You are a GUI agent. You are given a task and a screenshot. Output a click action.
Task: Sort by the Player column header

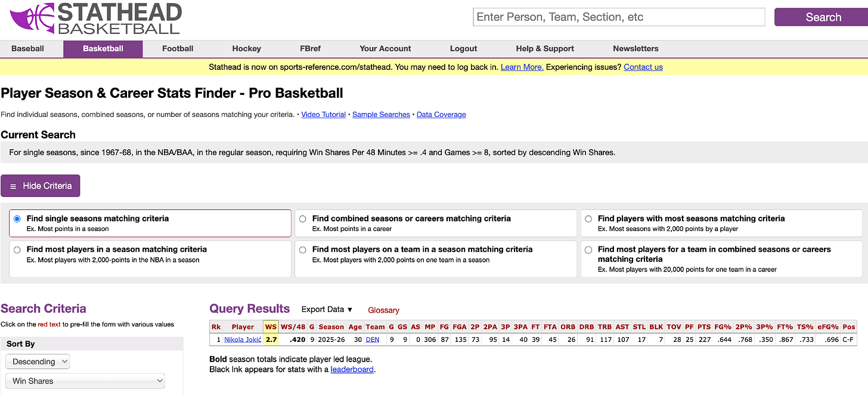243,326
